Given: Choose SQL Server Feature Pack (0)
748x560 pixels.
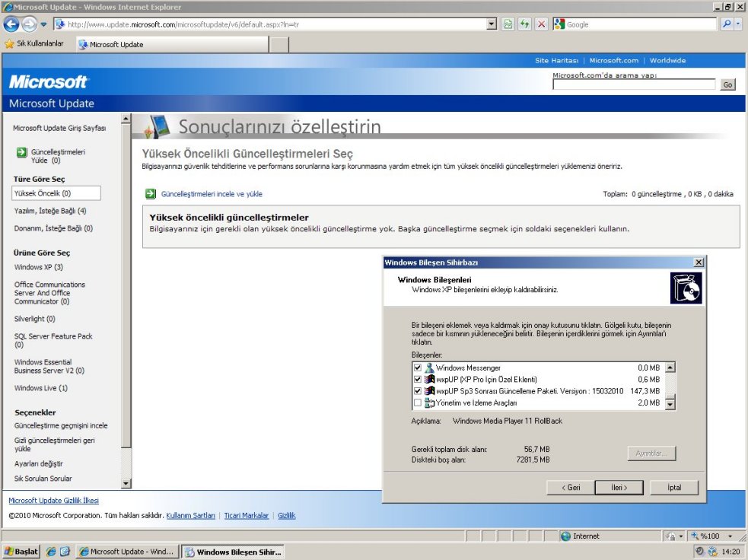Looking at the screenshot, I should point(53,340).
